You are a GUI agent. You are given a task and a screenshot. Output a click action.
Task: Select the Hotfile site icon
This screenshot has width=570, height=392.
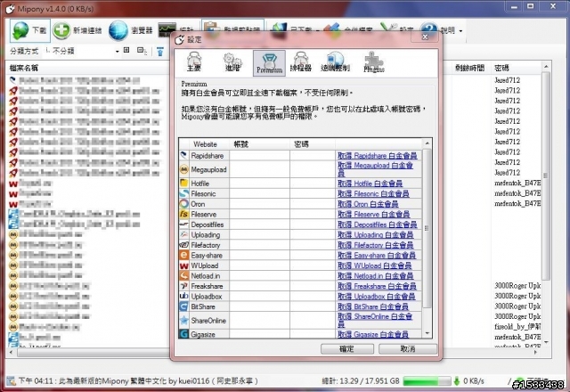tap(184, 183)
